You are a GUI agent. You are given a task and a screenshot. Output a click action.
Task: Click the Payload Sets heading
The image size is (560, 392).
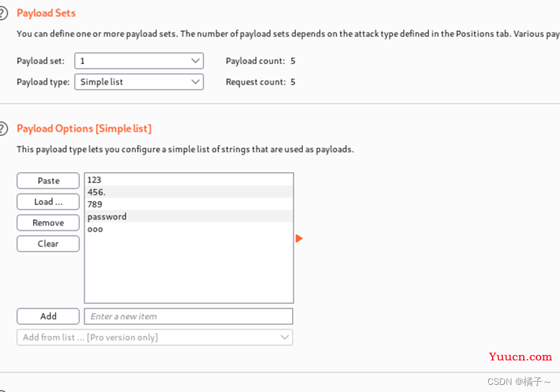coord(46,13)
